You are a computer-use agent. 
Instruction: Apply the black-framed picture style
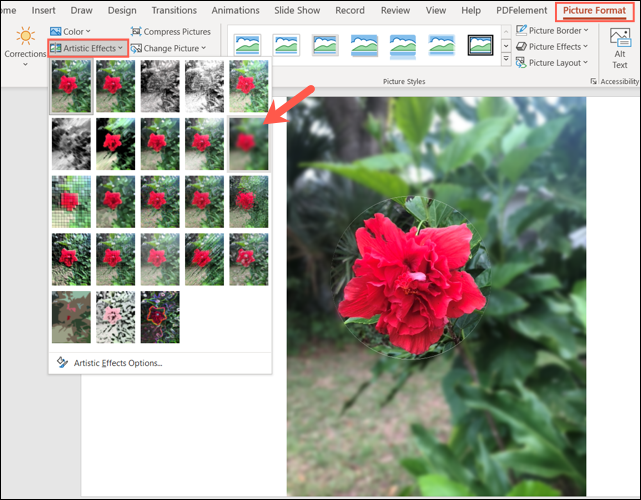point(481,46)
